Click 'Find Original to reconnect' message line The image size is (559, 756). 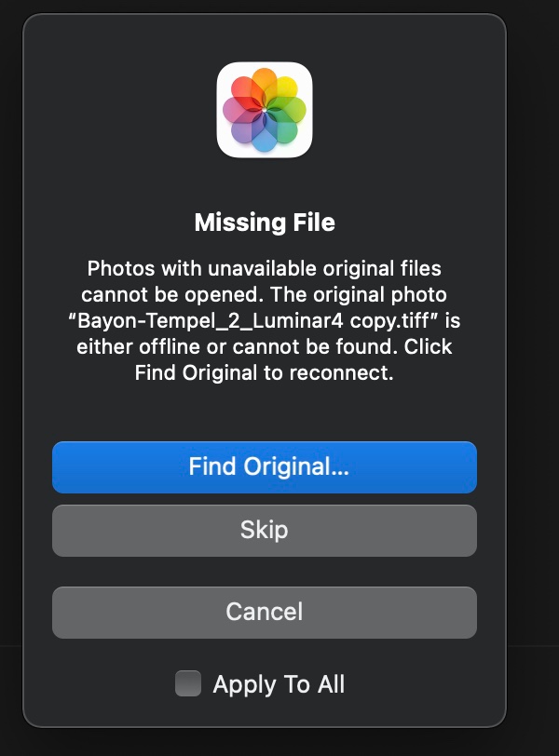265,373
